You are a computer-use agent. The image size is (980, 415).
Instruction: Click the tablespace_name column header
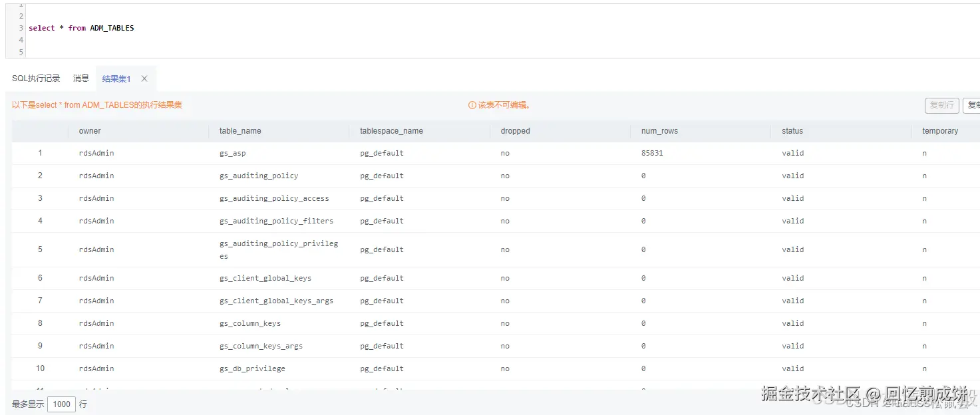pos(391,131)
